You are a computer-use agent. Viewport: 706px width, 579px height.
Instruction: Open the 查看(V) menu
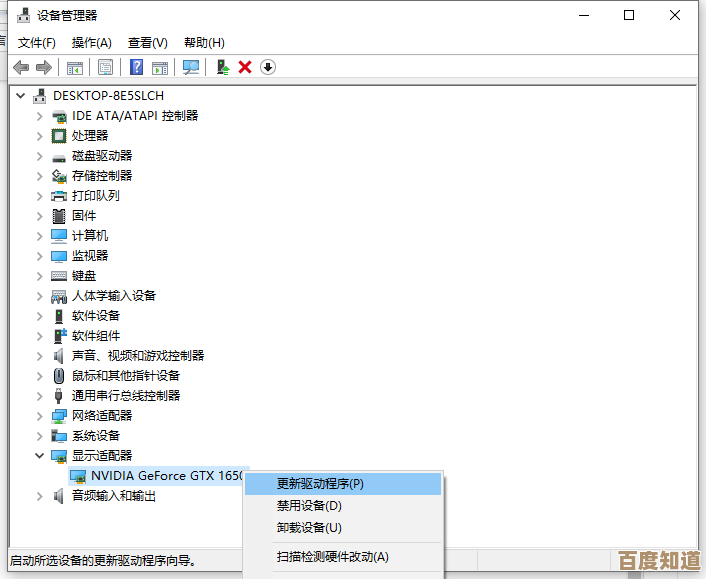148,43
